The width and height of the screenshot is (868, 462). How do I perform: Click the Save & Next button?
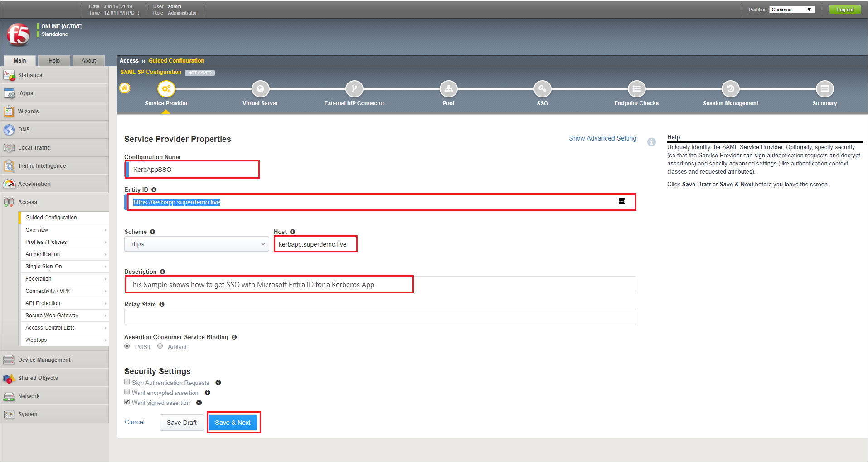click(233, 423)
